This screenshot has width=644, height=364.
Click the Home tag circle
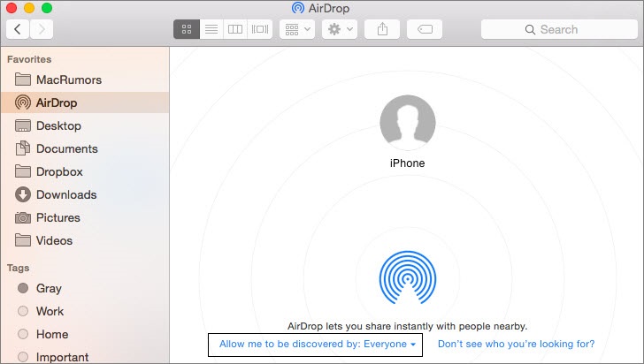point(23,334)
